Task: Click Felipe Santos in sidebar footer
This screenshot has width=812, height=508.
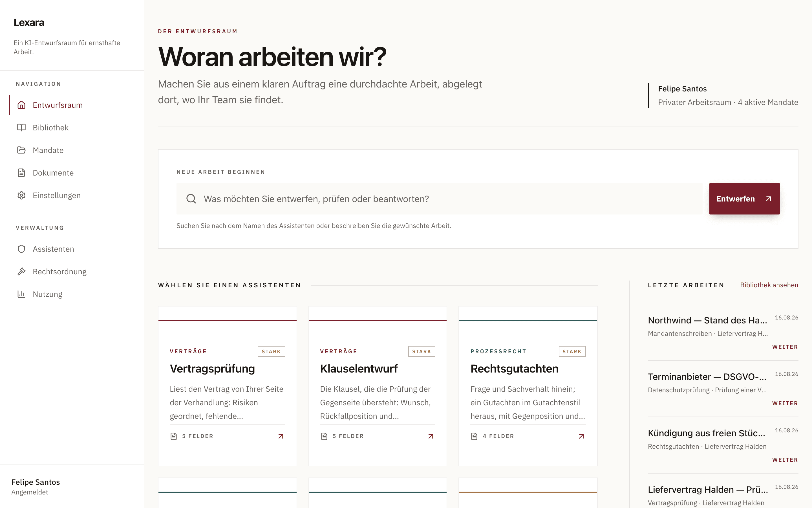Action: tap(36, 482)
